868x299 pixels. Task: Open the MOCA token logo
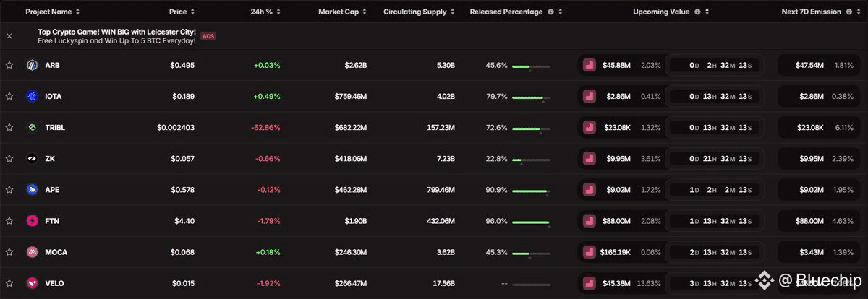pyautogui.click(x=32, y=252)
